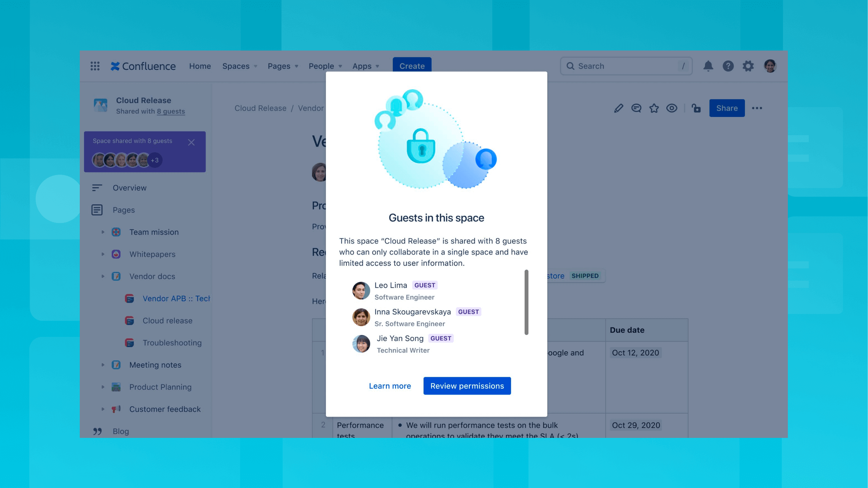Viewport: 868px width, 488px height.
Task: Click Review permissions in the dialog
Action: [x=467, y=385]
